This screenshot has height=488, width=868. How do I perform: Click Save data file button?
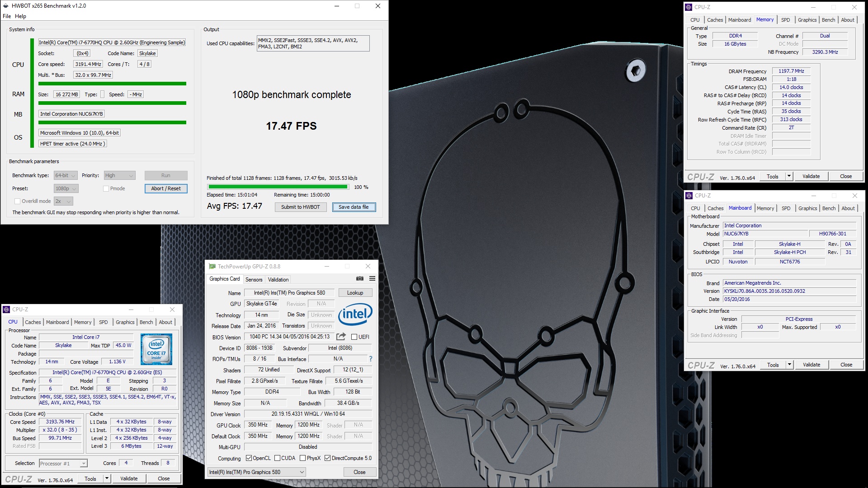tap(354, 207)
